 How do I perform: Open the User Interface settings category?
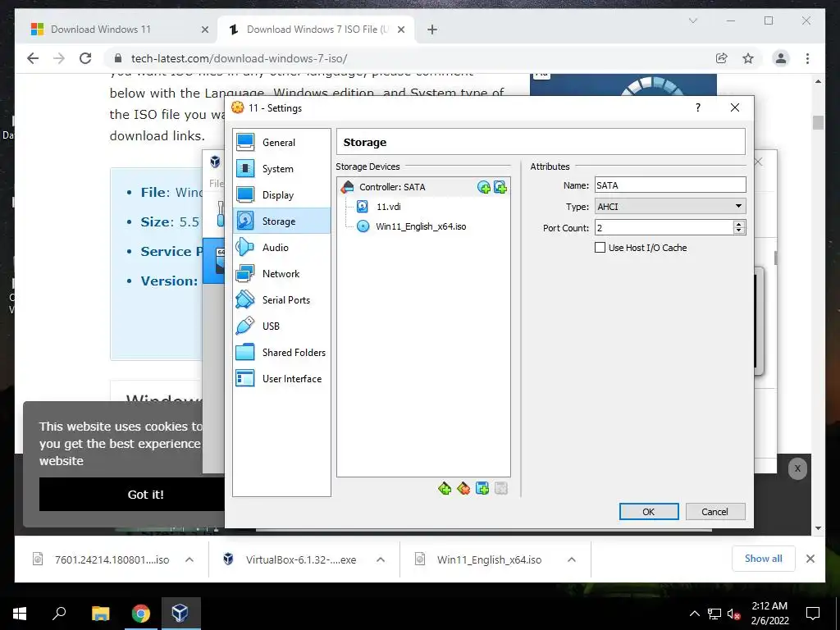click(x=281, y=379)
